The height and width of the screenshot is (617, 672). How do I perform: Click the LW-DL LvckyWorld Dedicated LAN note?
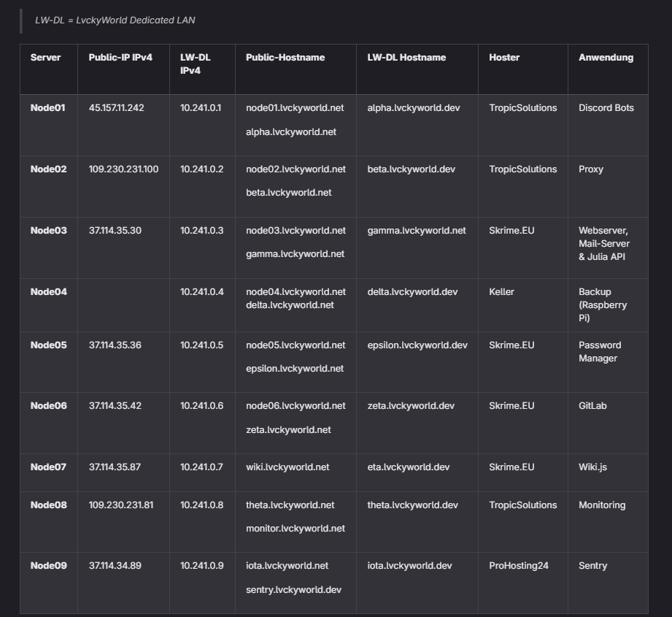(x=115, y=20)
